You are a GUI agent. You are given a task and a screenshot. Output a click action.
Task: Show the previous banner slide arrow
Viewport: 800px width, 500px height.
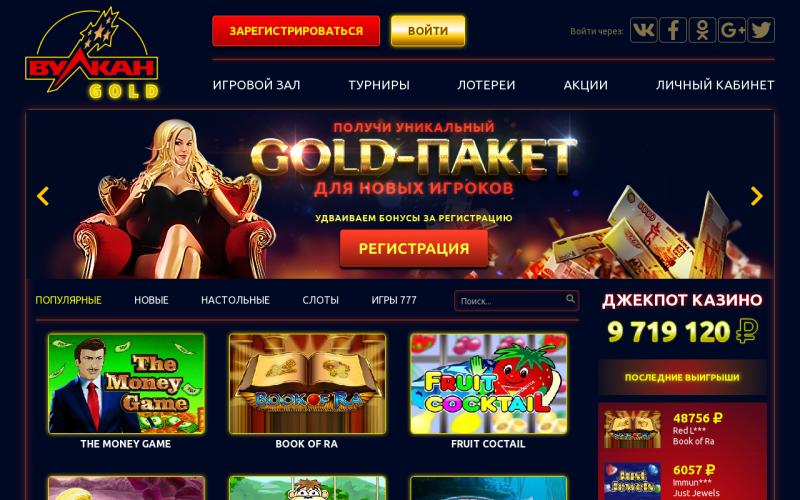(43, 196)
